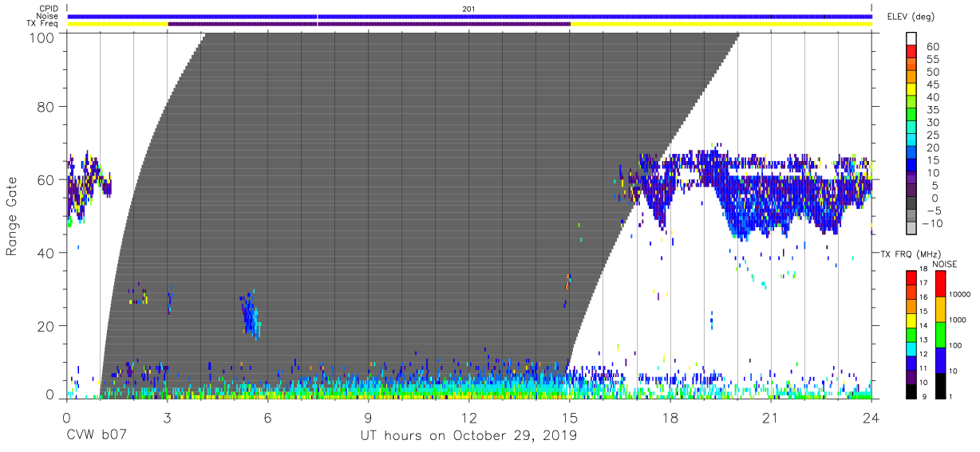Click the 'NOISE' legend title
The image size is (980, 452).
(945, 264)
